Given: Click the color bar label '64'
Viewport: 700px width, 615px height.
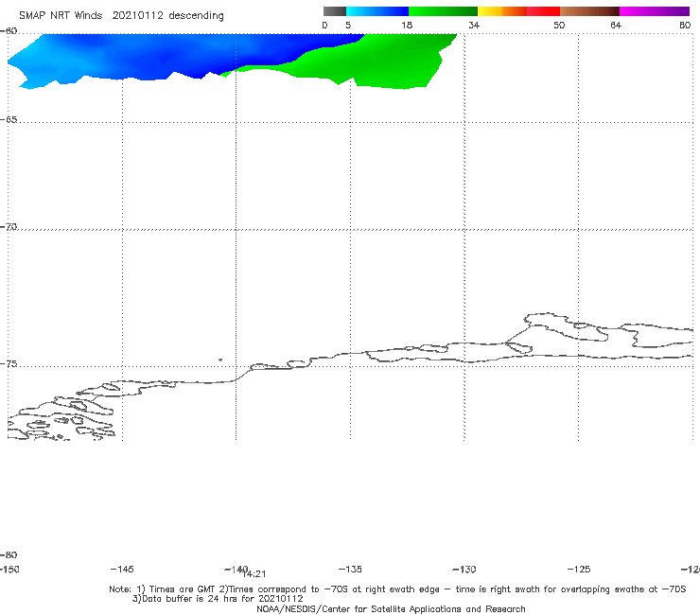Looking at the screenshot, I should click(616, 25).
